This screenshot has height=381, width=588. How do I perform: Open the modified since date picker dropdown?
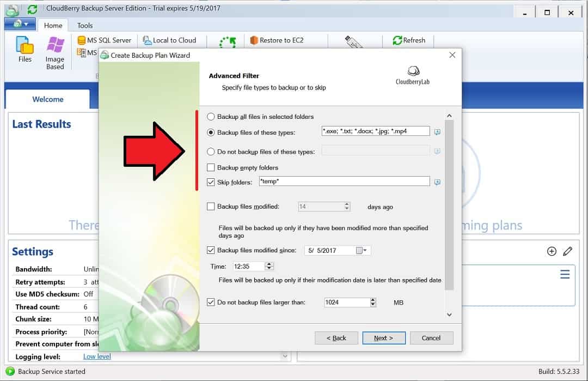362,250
